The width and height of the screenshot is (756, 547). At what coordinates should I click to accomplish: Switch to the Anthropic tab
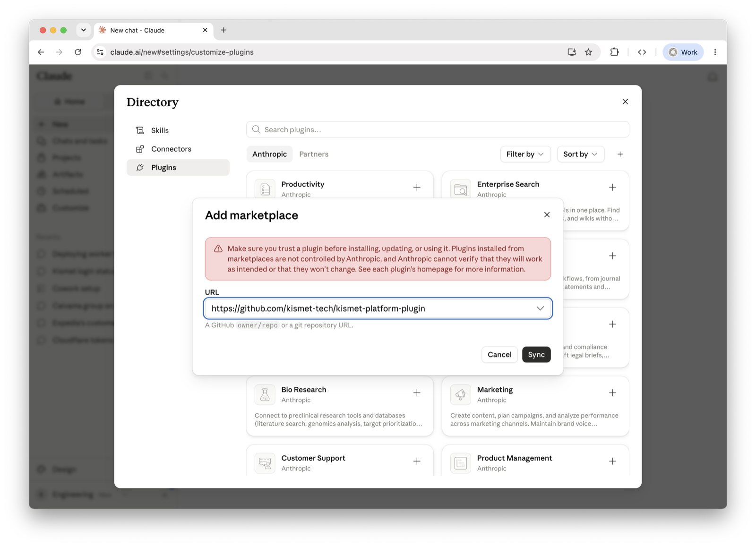pyautogui.click(x=269, y=154)
